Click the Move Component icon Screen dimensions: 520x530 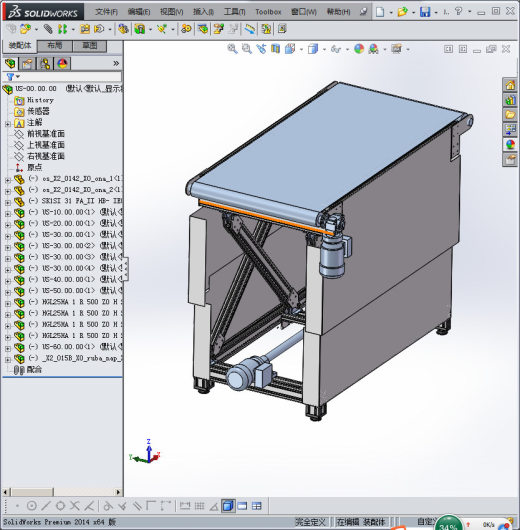[99, 29]
